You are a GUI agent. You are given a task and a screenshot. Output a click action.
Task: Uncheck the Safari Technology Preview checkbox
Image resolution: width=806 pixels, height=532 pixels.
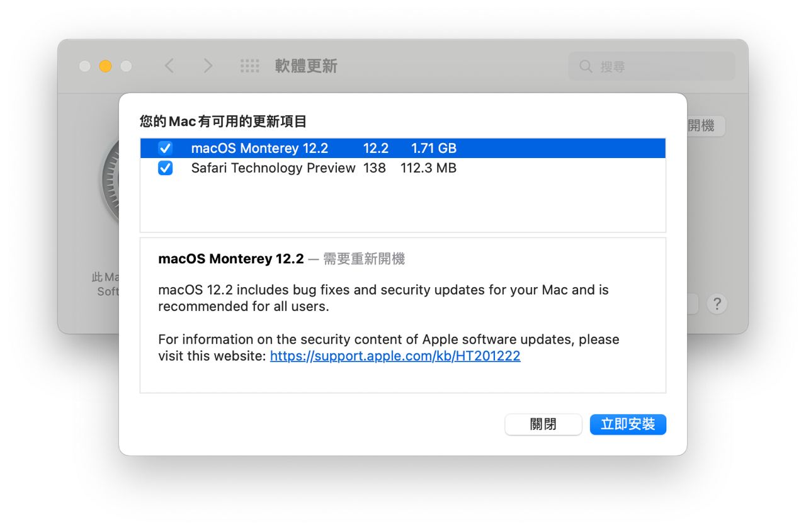point(165,168)
